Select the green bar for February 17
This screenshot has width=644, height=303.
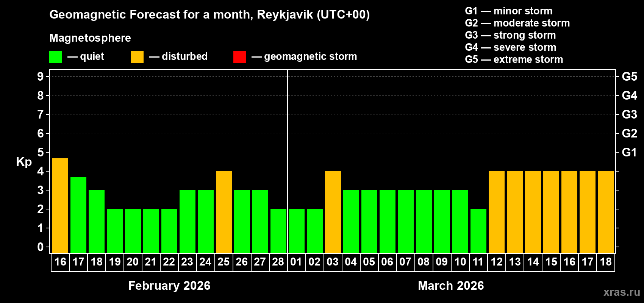[78, 215]
